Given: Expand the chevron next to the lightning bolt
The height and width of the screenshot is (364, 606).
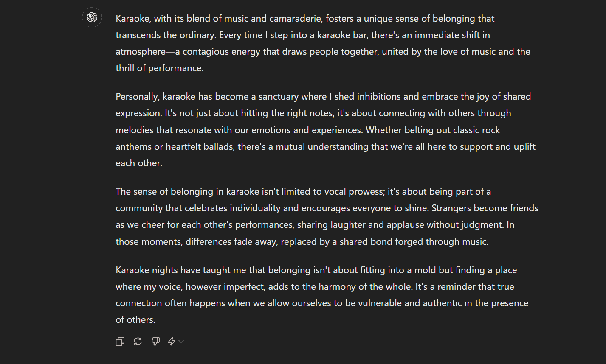Looking at the screenshot, I should pyautogui.click(x=181, y=342).
